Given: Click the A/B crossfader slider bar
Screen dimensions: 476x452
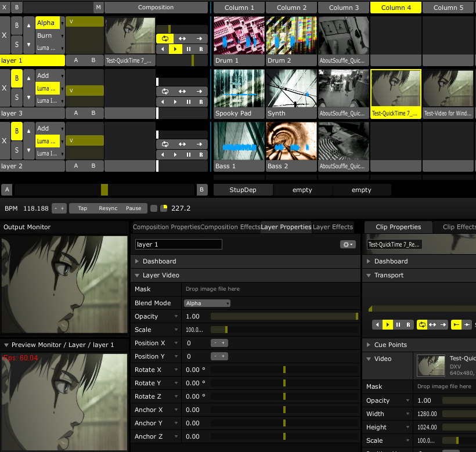Looking at the screenshot, I should coord(104,190).
